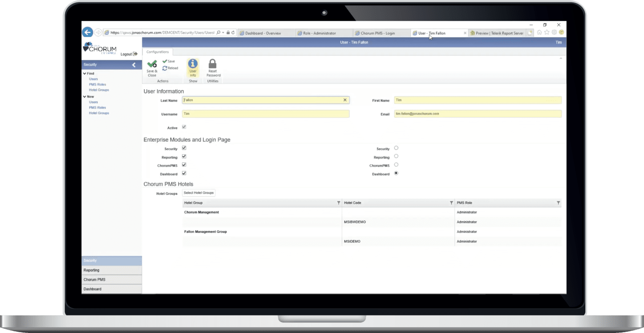Open PMS Roles under Find
Screen dimensions: 644x333
pyautogui.click(x=98, y=84)
